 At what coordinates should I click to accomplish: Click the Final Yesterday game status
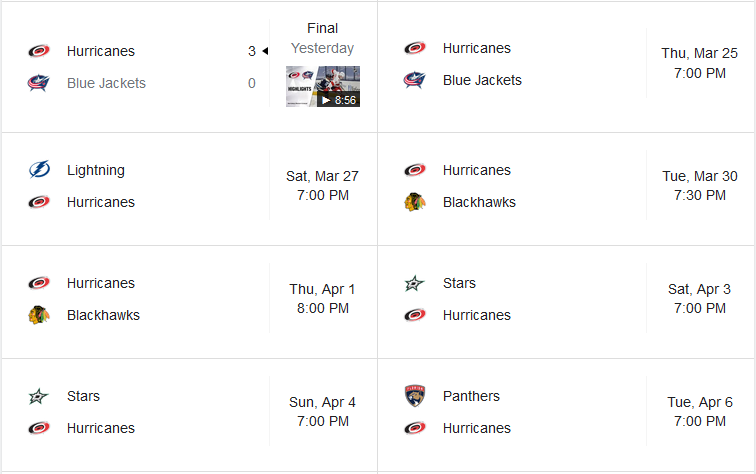click(x=322, y=38)
